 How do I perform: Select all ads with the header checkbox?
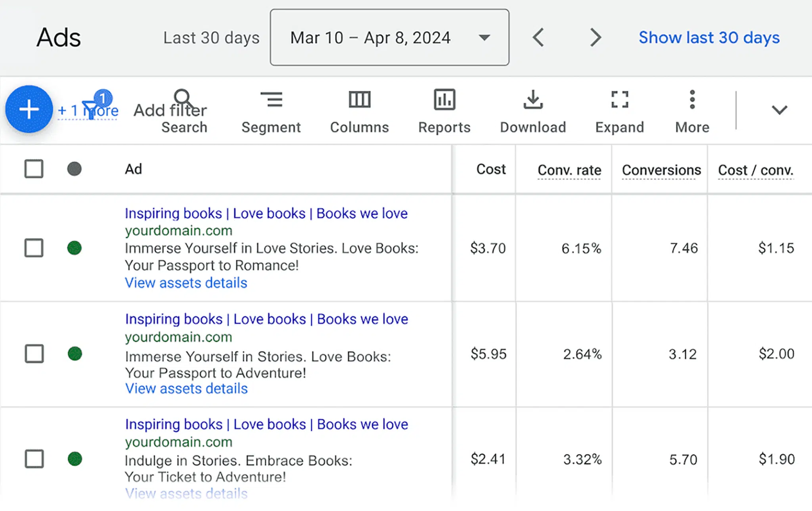pos(34,168)
